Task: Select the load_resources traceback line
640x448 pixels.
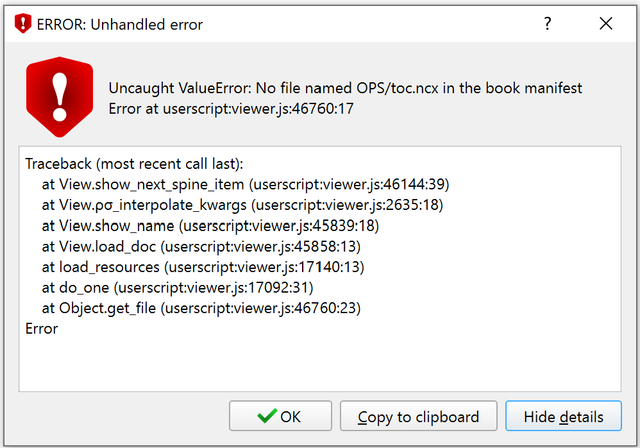Action: pyautogui.click(x=203, y=267)
